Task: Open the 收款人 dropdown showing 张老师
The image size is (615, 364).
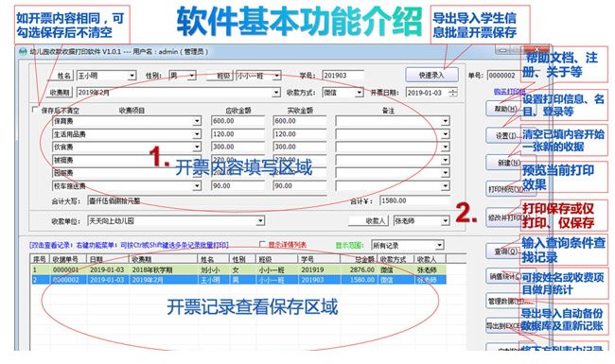Action: coord(446,221)
